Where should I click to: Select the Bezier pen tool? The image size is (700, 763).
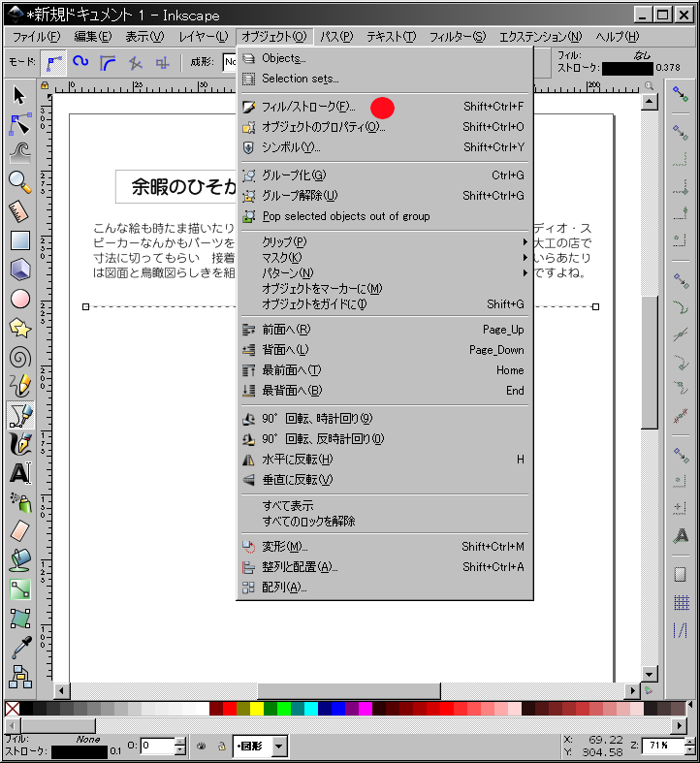pyautogui.click(x=20, y=415)
